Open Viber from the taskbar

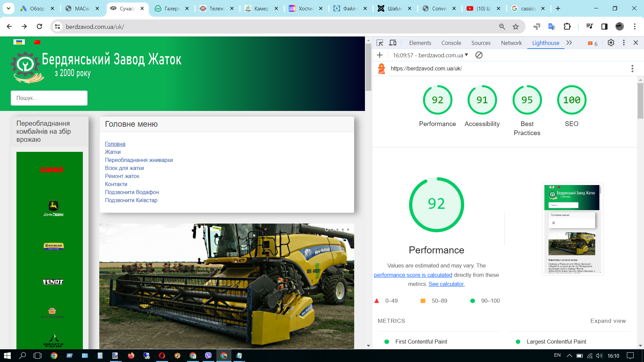point(208,356)
